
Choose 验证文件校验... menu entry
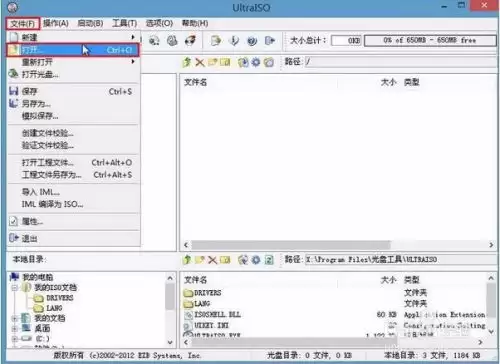click(x=73, y=145)
